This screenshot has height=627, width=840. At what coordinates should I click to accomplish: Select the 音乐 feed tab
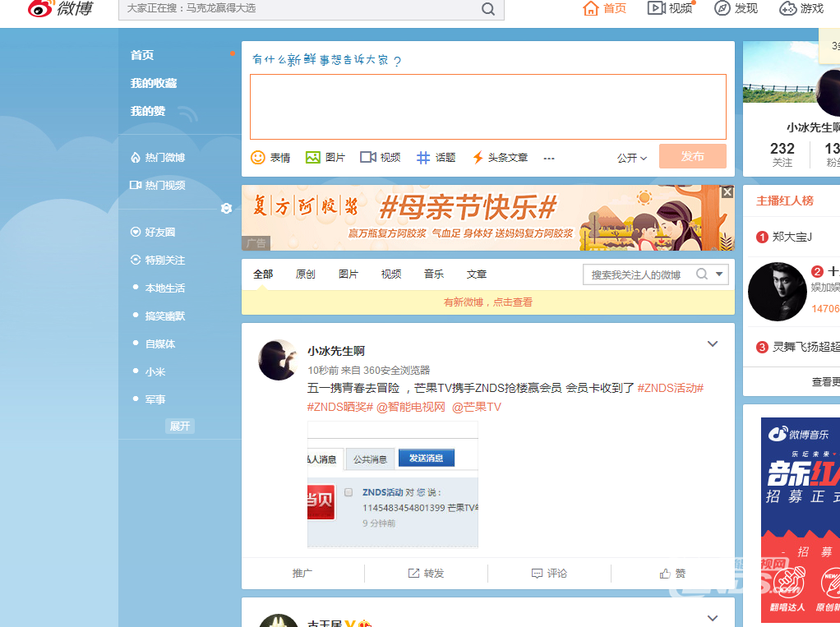point(434,274)
